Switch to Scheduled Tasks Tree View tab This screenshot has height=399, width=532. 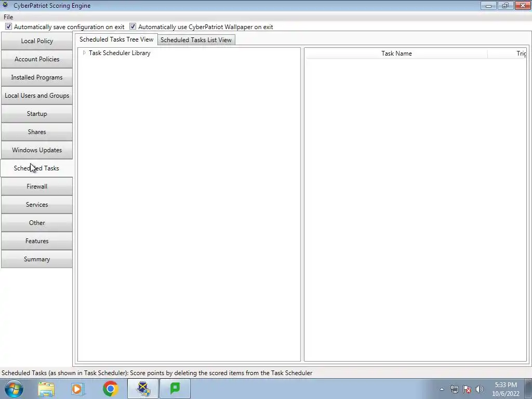pyautogui.click(x=116, y=39)
